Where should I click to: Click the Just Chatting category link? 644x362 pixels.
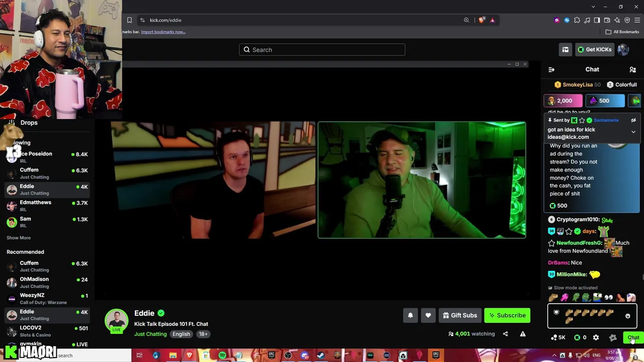click(x=150, y=334)
